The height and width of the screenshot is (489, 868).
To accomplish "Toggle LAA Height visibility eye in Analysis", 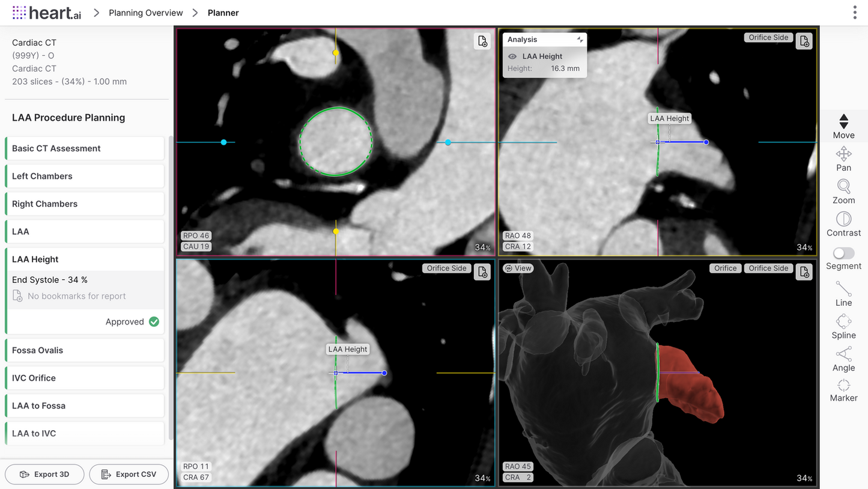I will pos(512,56).
